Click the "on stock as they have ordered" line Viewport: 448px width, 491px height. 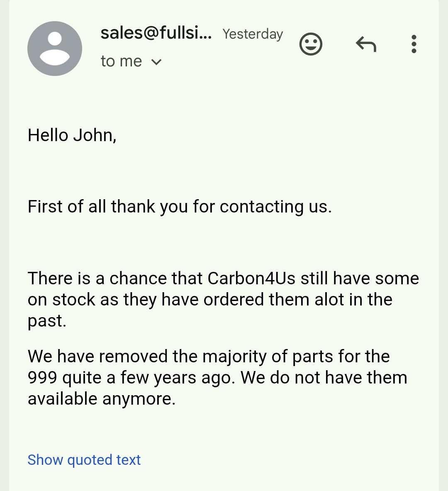pos(210,300)
